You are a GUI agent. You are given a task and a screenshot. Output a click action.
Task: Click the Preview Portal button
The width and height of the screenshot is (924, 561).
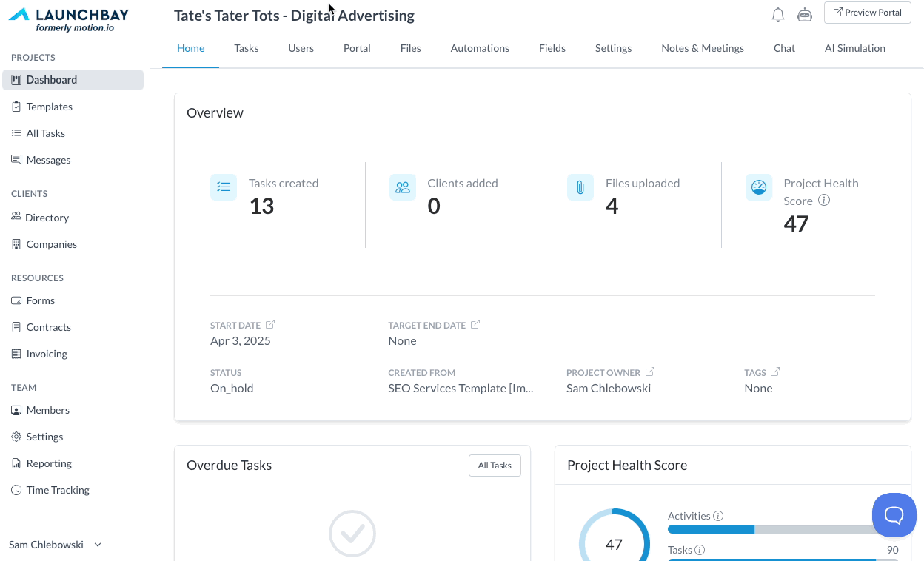[x=868, y=13]
